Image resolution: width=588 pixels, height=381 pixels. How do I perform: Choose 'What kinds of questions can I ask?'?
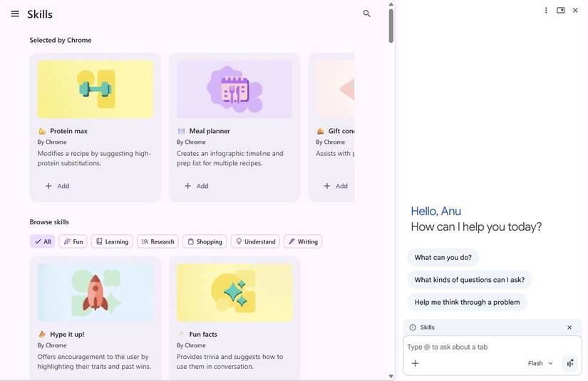point(470,280)
